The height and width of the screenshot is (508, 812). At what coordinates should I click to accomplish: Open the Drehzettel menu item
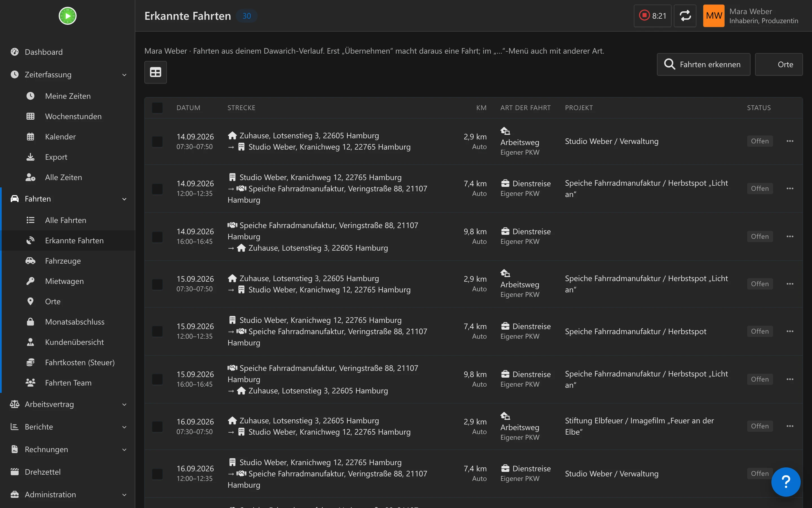click(67, 472)
